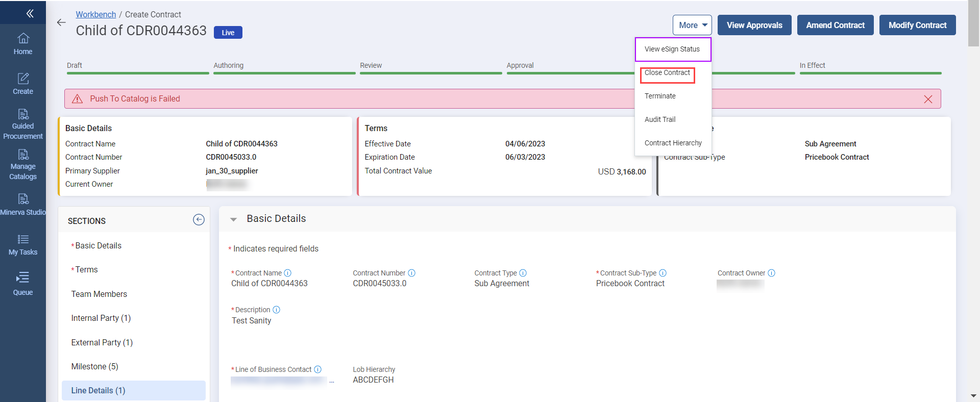Collapse the left navigation sidebar
This screenshot has height=402, width=980.
coord(30,13)
